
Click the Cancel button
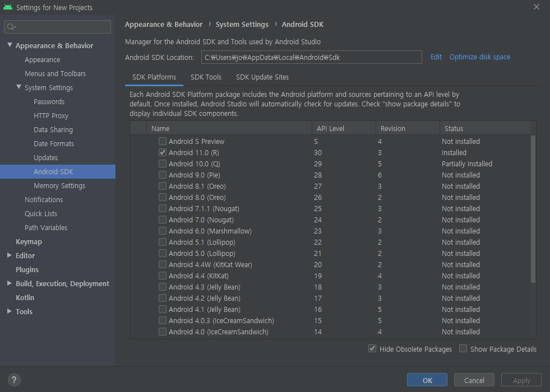coord(474,380)
